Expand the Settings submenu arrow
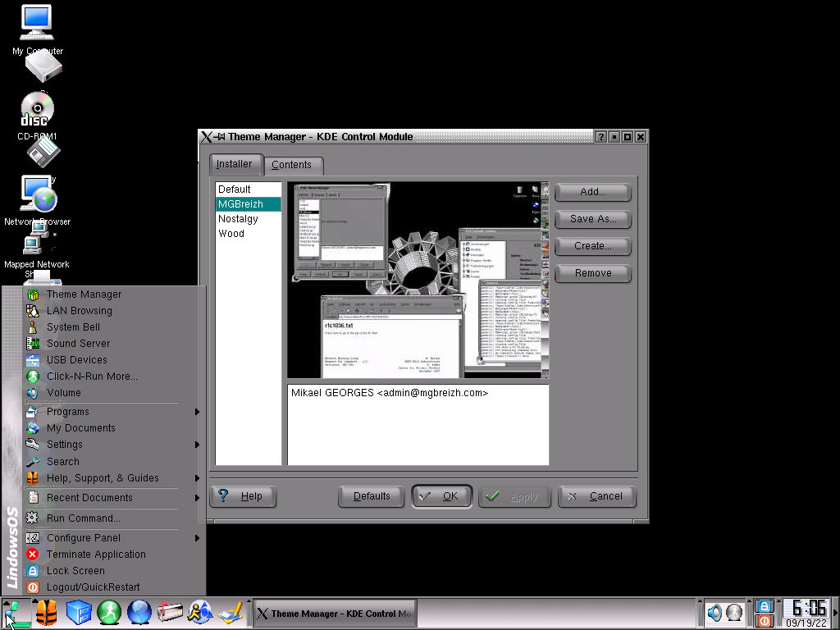This screenshot has width=840, height=630. tap(197, 445)
